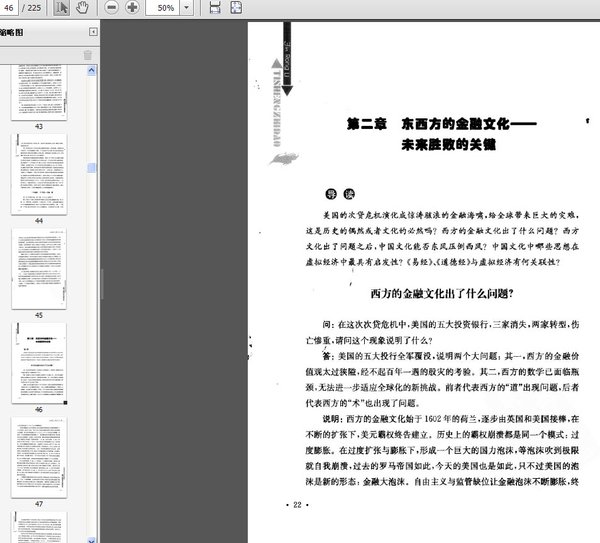Viewport: 600px width, 543px height.
Task: Fit one full page icon
Action: tap(236, 8)
